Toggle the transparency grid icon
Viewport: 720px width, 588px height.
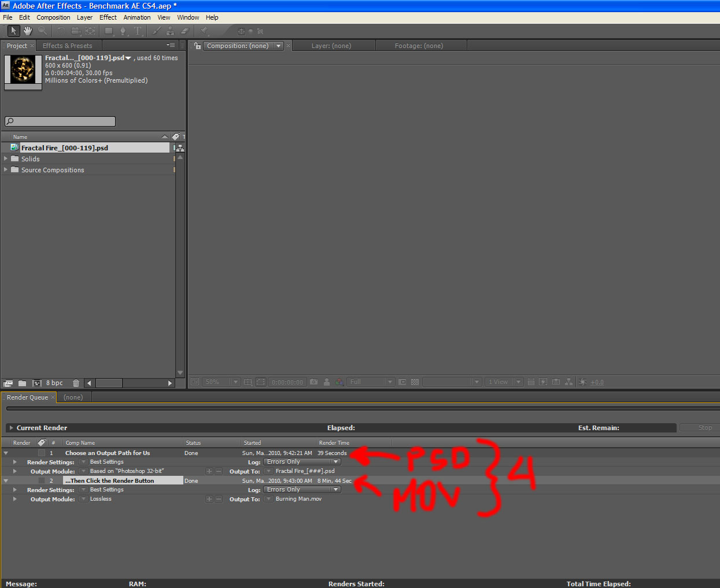(x=415, y=382)
